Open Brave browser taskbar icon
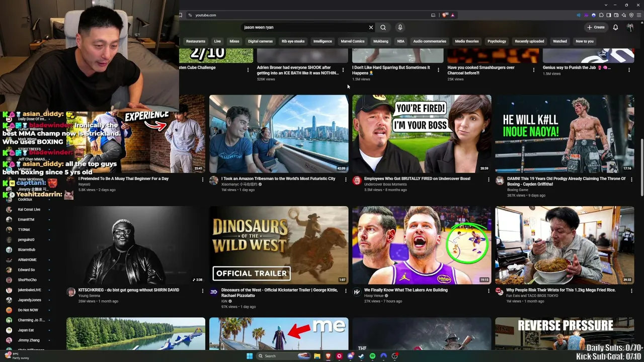This screenshot has width=644, height=362. tap(328, 356)
